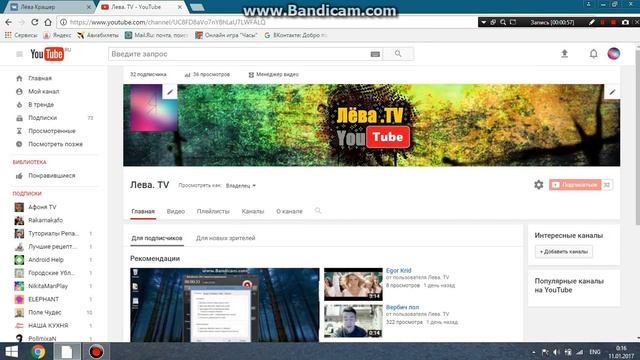Viewport: 640px width, 360px height.
Task: Open Egor Krid video thumbnail
Action: coord(353,284)
